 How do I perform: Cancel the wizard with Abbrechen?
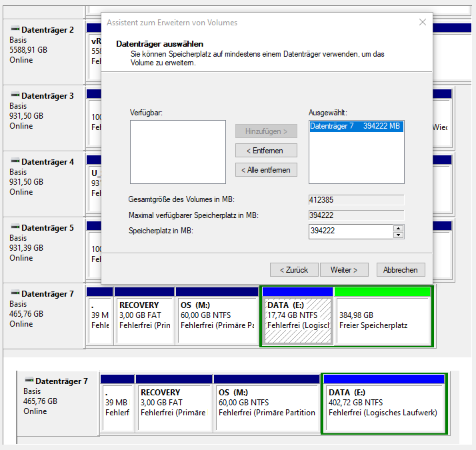[401, 269]
